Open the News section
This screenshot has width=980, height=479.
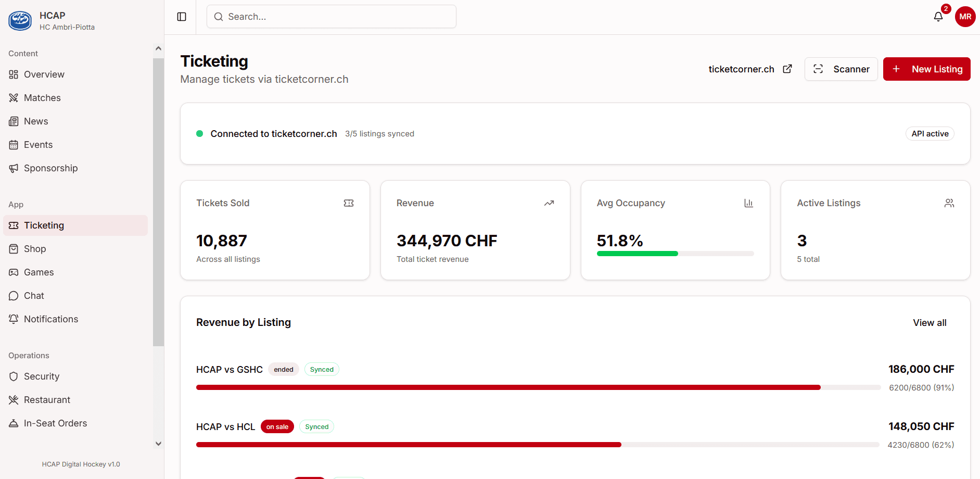coord(75,121)
